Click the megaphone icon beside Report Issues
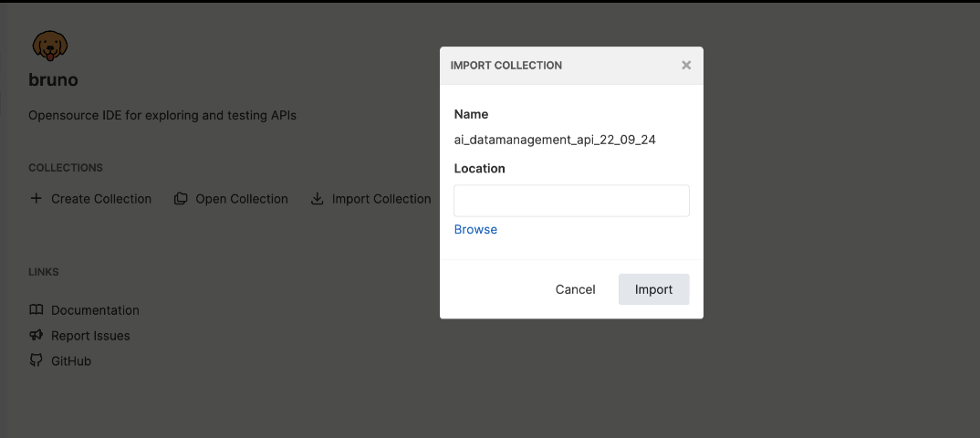This screenshot has width=980, height=438. click(x=36, y=335)
